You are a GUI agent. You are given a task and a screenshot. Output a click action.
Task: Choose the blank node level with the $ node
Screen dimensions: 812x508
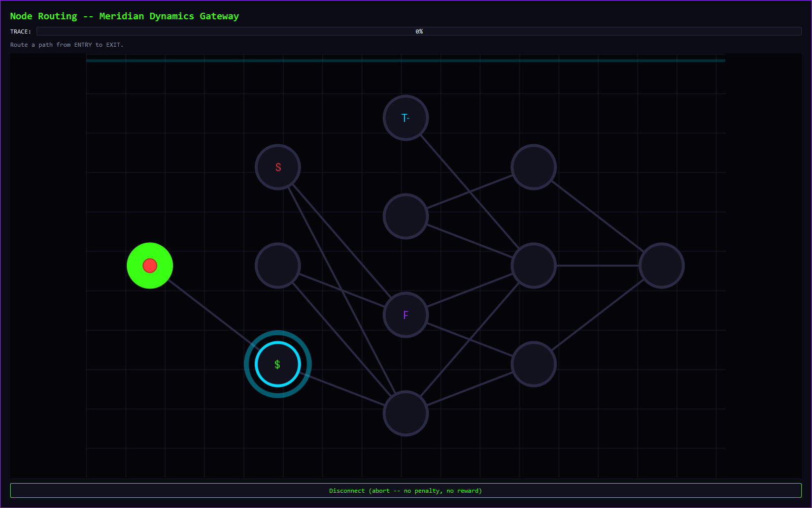(x=534, y=364)
